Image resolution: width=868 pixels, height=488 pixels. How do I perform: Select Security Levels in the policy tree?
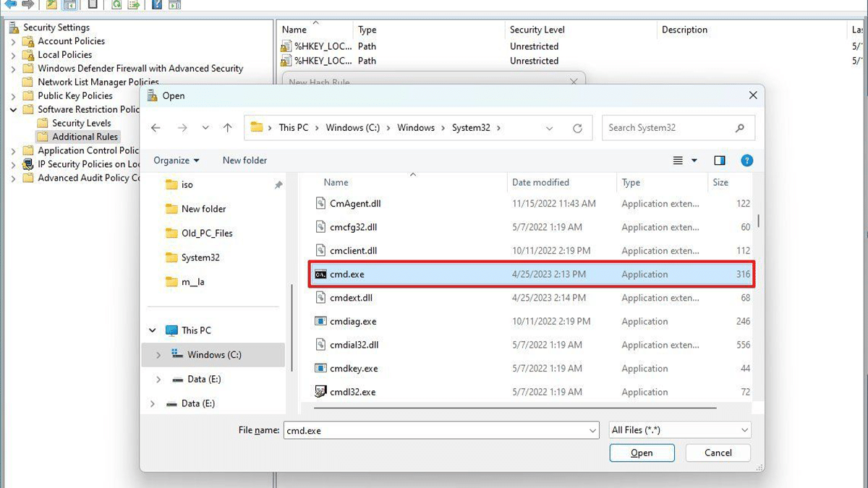(x=81, y=123)
